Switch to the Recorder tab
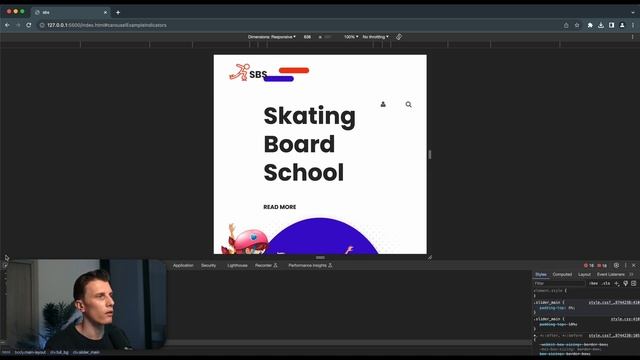Viewport: 640px width, 360px height. click(266, 265)
